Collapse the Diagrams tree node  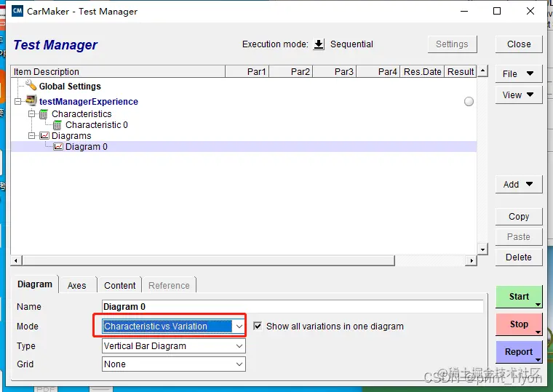[31, 136]
